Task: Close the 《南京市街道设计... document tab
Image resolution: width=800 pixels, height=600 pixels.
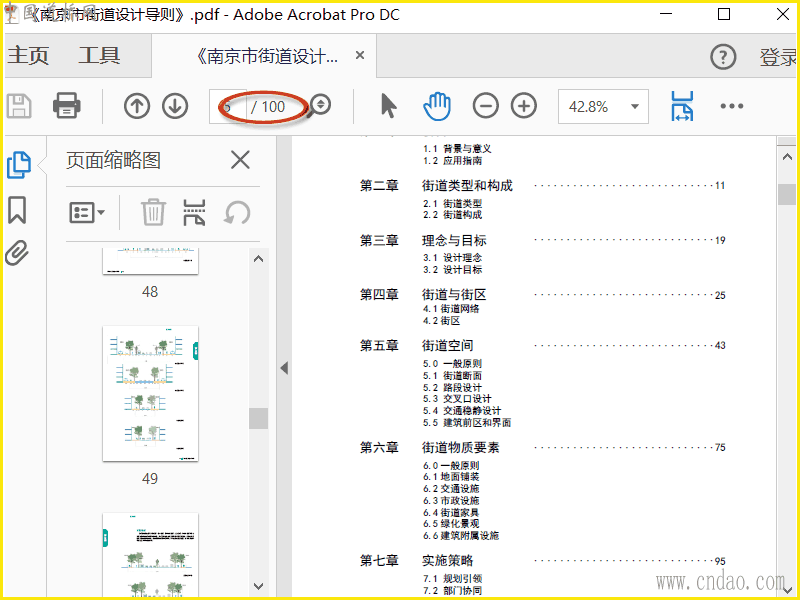Action: 360,55
